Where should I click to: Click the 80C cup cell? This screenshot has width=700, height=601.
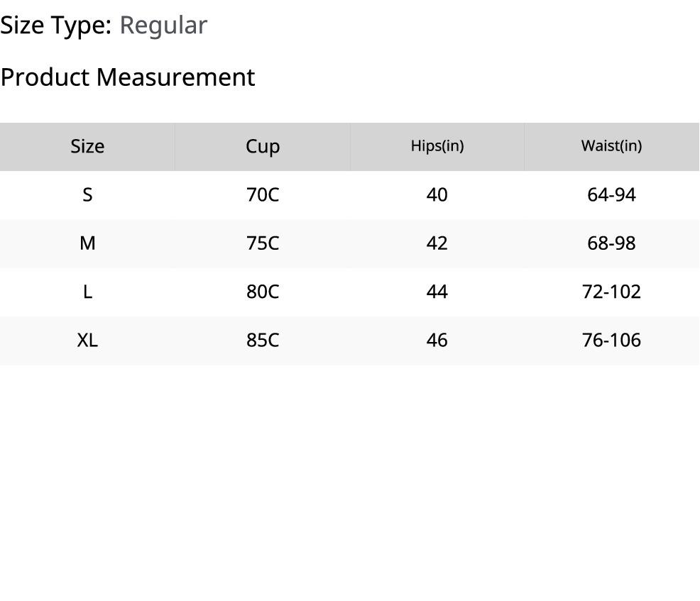pos(263,292)
